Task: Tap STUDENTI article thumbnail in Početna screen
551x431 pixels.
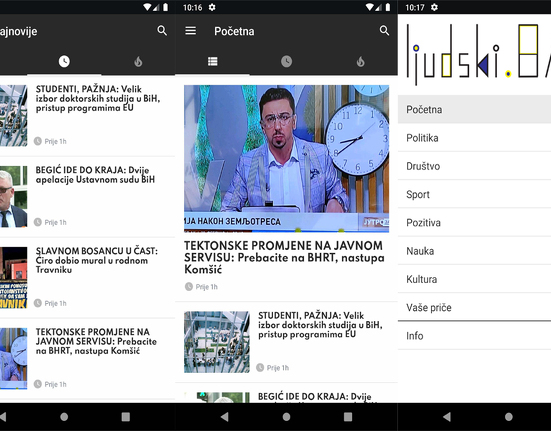Action: coord(217,342)
